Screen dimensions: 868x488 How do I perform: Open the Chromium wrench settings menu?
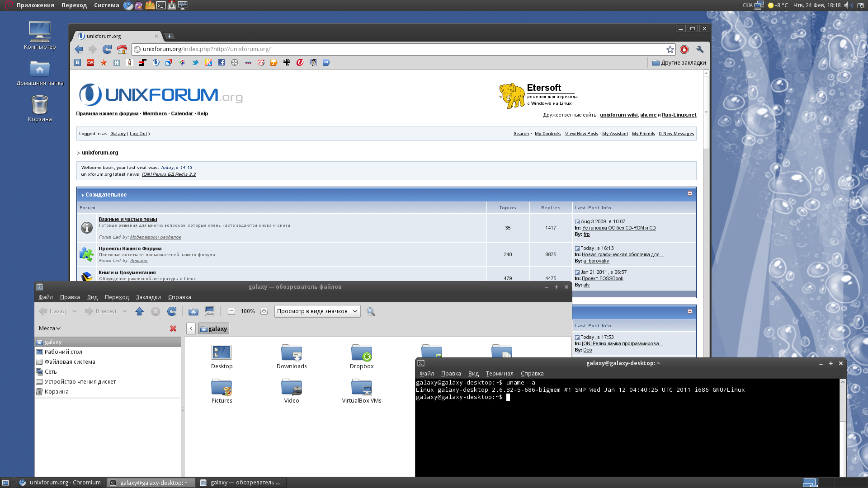pos(700,49)
